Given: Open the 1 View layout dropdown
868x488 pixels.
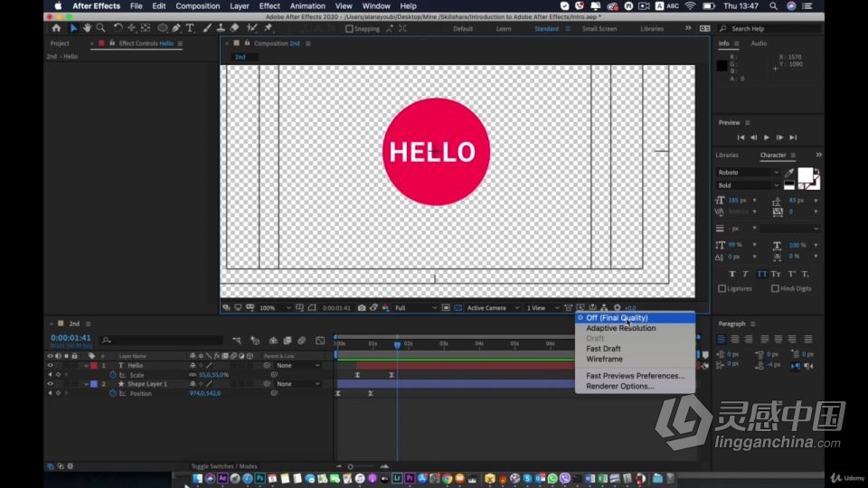Looking at the screenshot, I should (x=542, y=307).
